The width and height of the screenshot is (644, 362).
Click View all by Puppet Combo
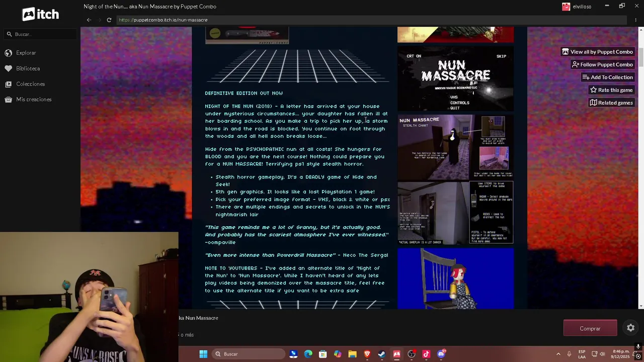click(x=597, y=52)
